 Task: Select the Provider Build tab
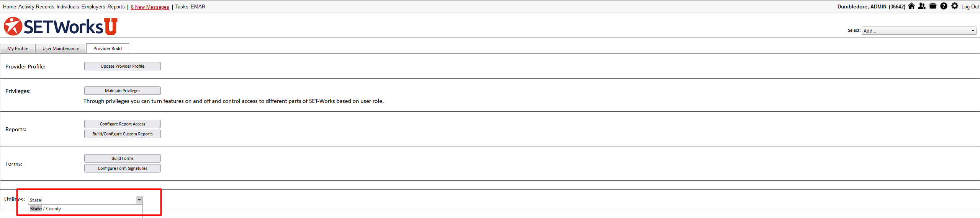pyautogui.click(x=107, y=49)
